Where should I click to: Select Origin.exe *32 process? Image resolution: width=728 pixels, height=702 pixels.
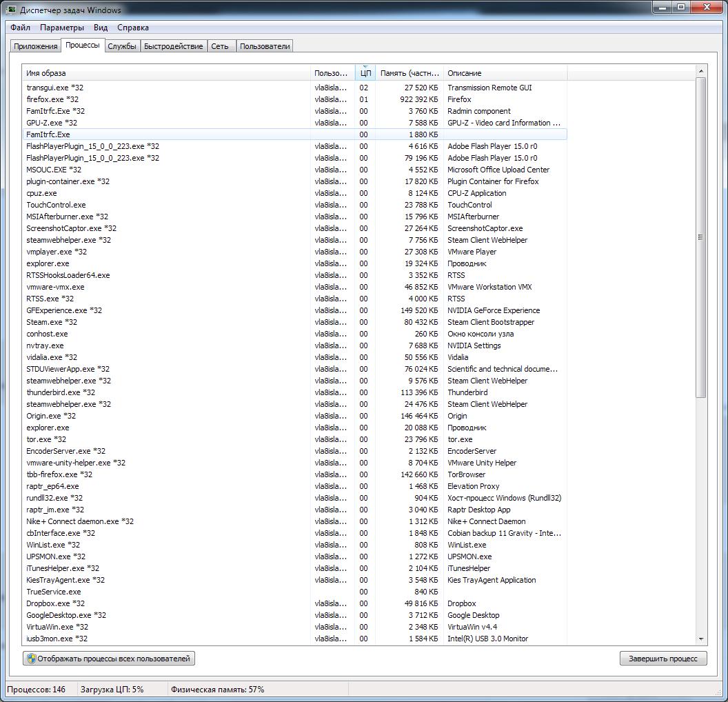tap(295, 416)
